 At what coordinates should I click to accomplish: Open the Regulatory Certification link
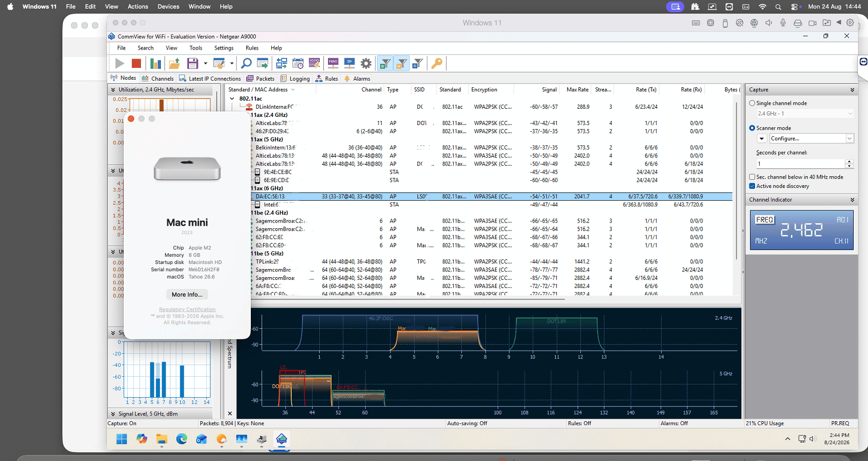pyautogui.click(x=187, y=309)
